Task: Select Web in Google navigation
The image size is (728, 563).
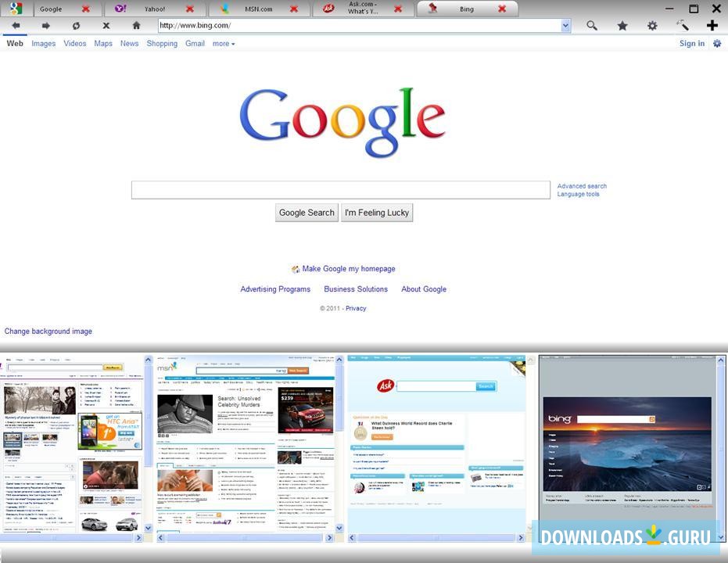Action: (15, 43)
